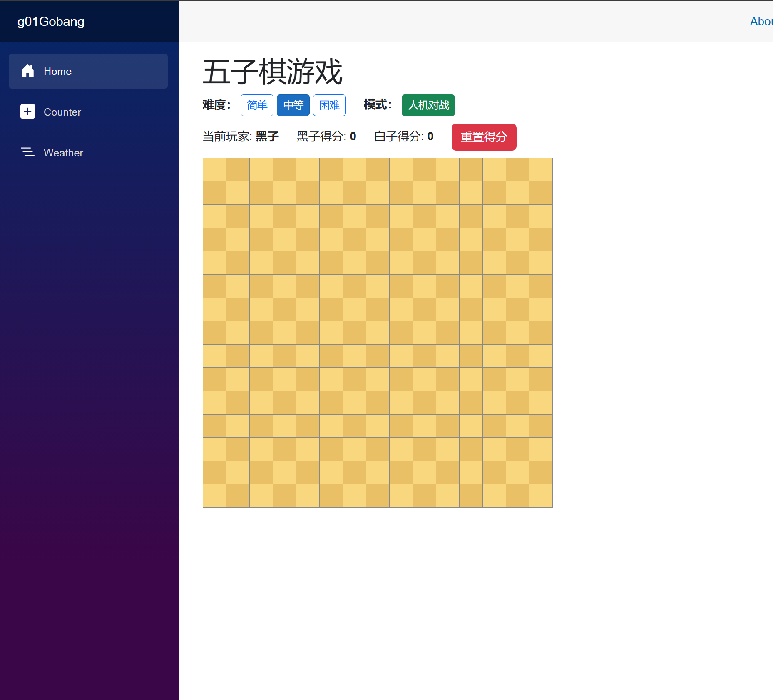Click second cell in first board column
The image size is (773, 700).
click(214, 193)
